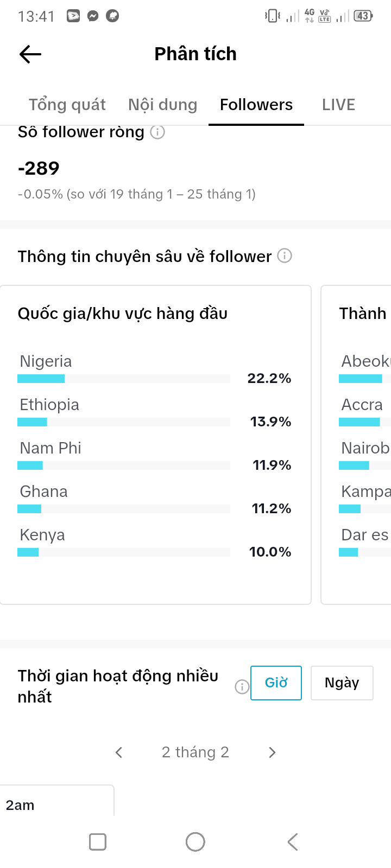Tap the 2am hour card
The image size is (391, 868).
57,801
